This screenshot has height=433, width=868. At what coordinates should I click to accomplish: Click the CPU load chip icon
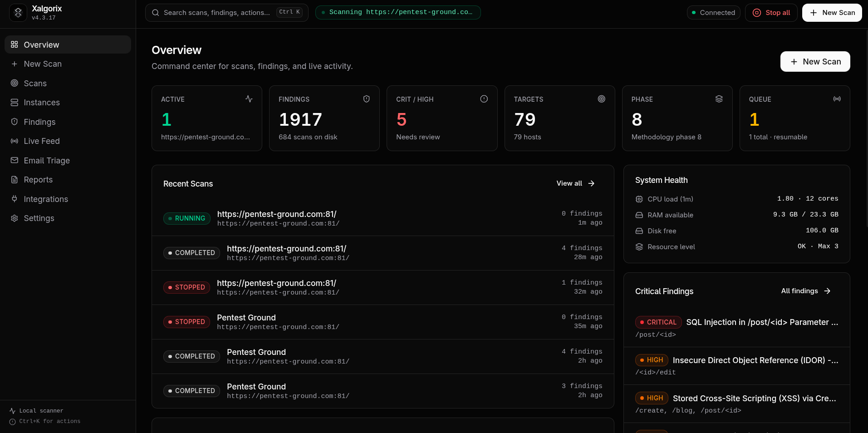[639, 199]
